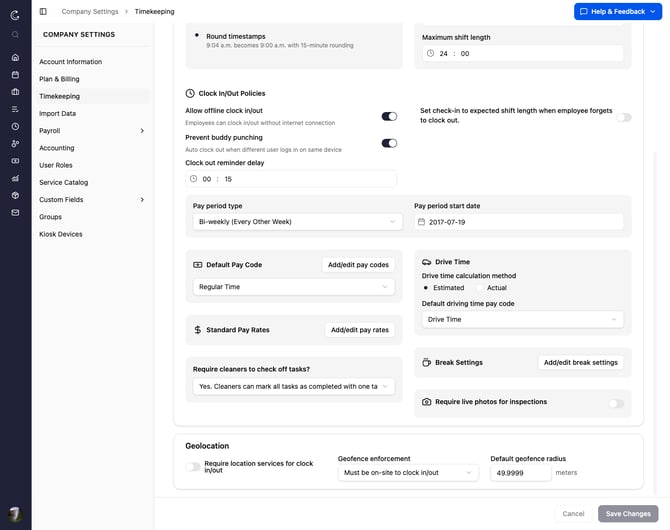Toggle the sidebar panel icon
This screenshot has height=530, width=670.
point(43,12)
